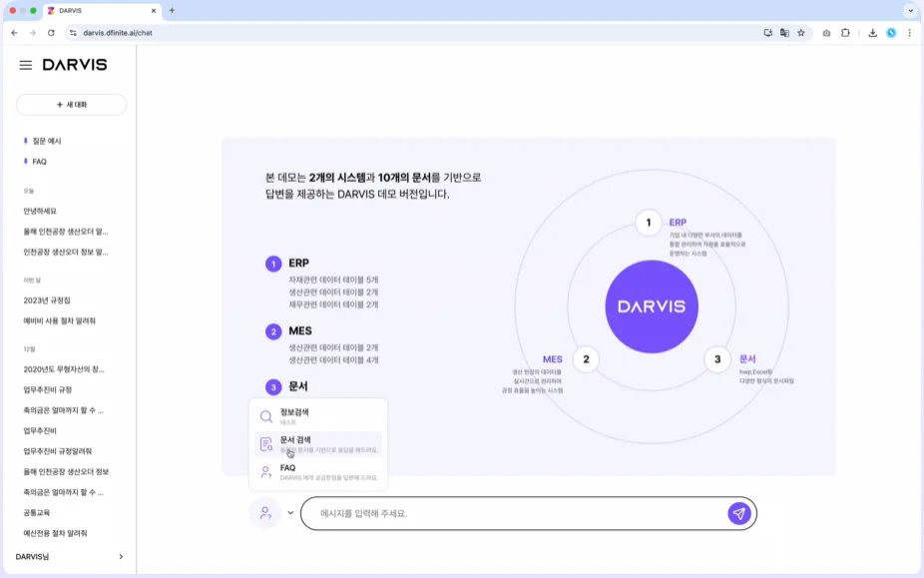Send message with purple paper-plane button
The height and width of the screenshot is (578, 924).
click(x=739, y=514)
